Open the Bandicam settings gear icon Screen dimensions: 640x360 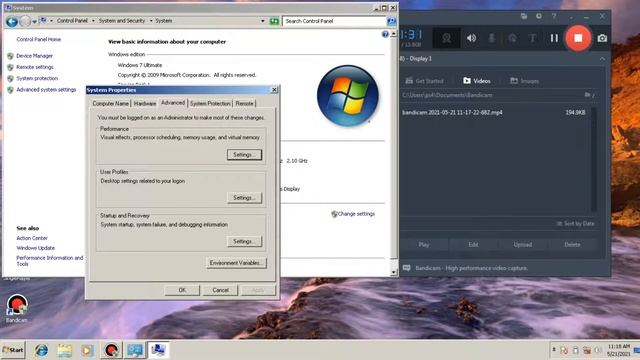(x=539, y=16)
